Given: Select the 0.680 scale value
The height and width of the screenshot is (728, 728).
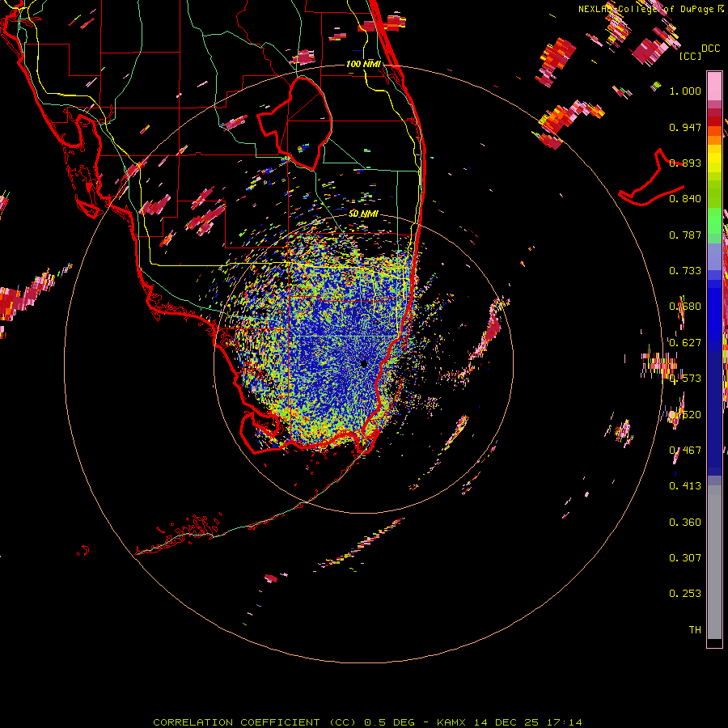Looking at the screenshot, I should coord(685,307).
